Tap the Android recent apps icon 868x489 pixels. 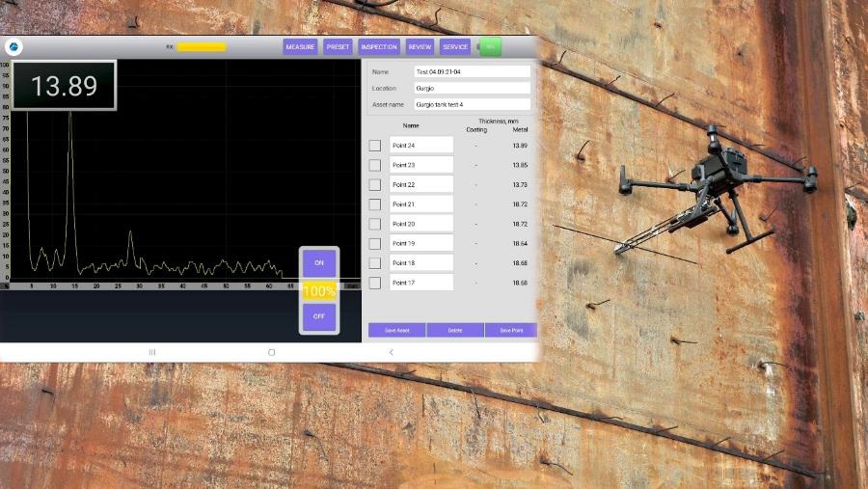coord(152,352)
